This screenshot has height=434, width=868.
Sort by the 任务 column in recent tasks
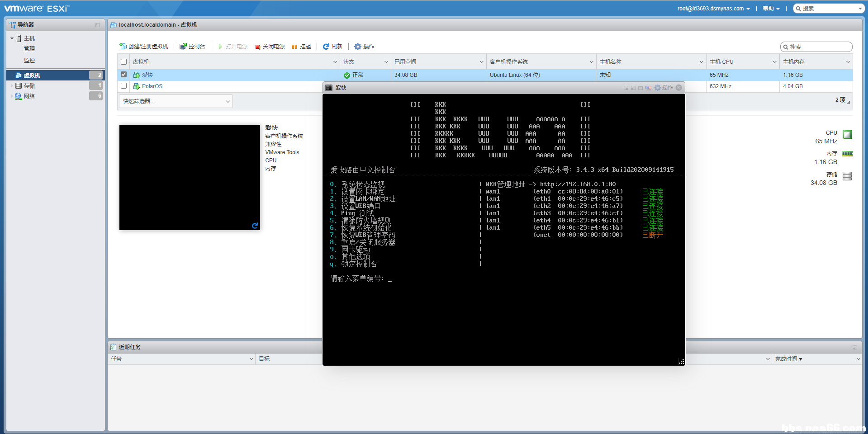tap(182, 359)
